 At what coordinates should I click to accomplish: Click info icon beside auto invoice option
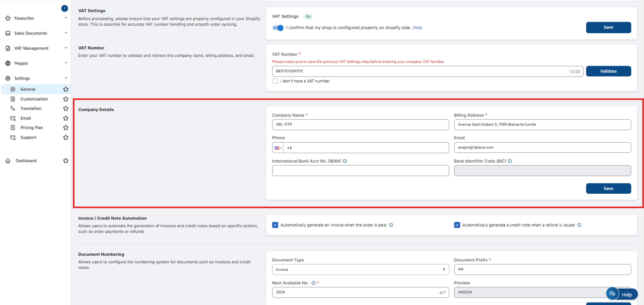point(391,225)
